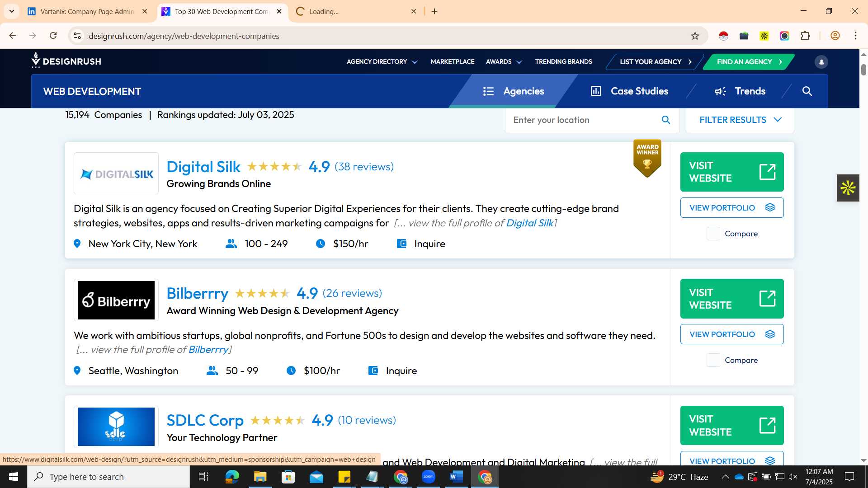The height and width of the screenshot is (488, 868).
Task: Open the Marketplace menu item
Action: point(452,62)
